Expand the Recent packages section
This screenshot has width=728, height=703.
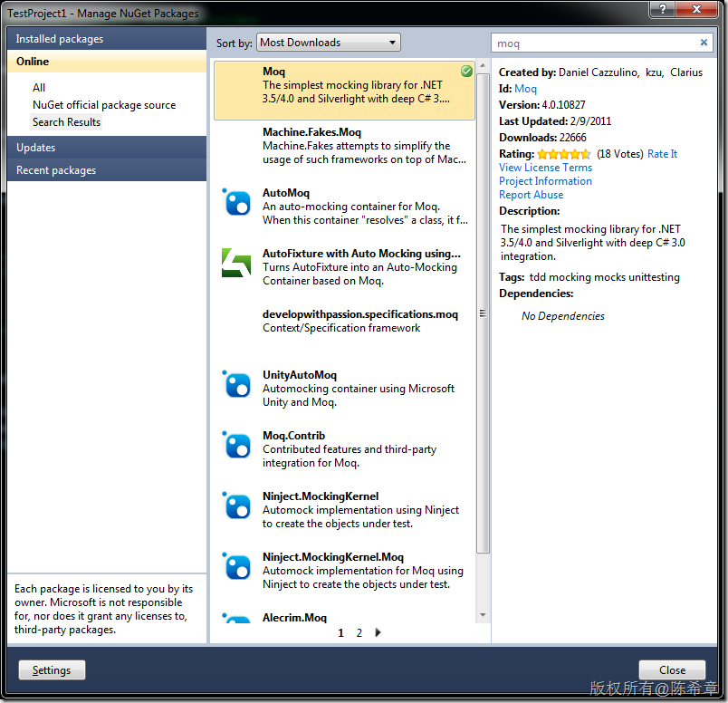click(x=107, y=170)
